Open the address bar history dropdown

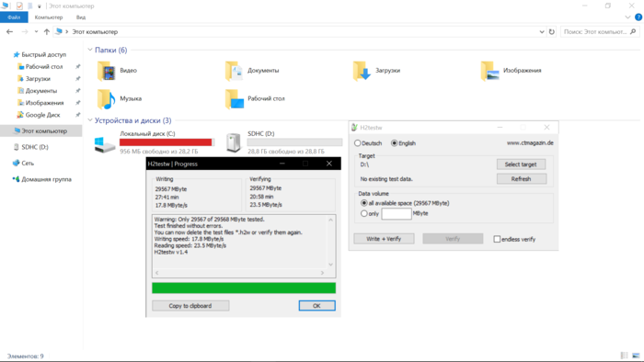[x=542, y=31]
